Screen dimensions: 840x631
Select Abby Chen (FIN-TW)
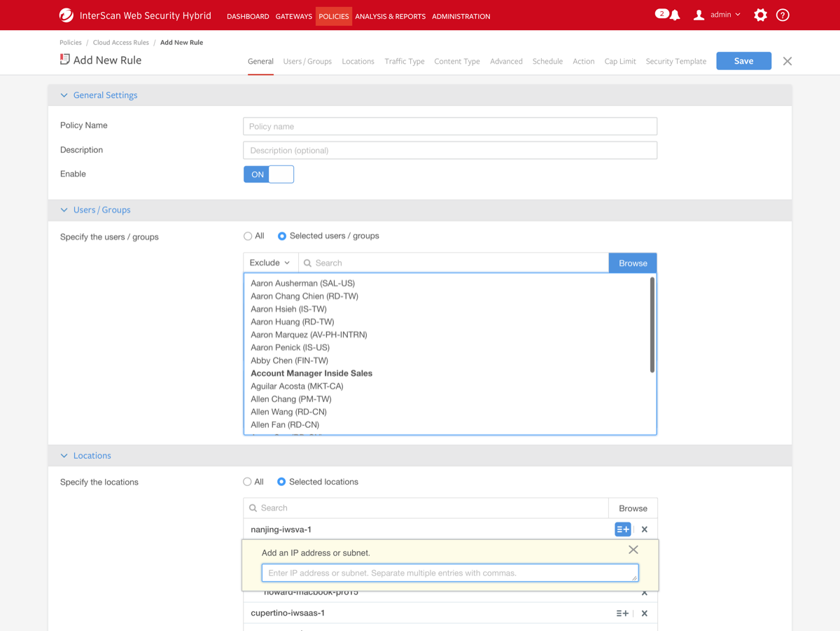click(289, 361)
